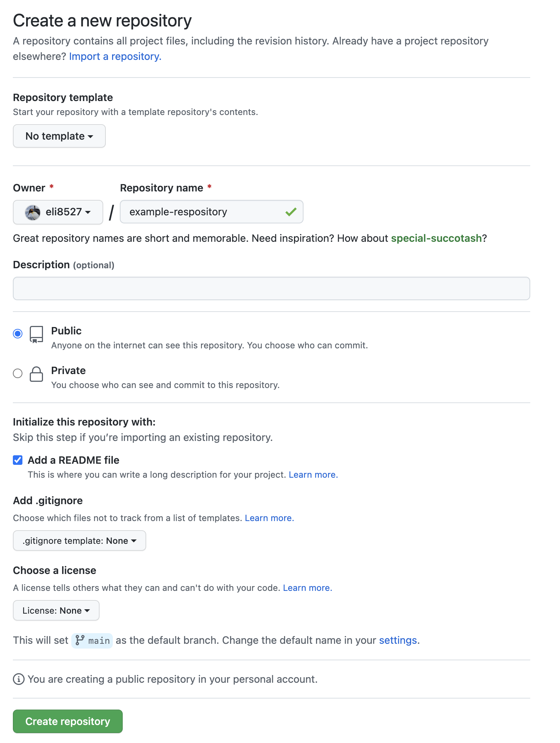Use suggested name special-succotash
The width and height of the screenshot is (560, 743).
436,238
